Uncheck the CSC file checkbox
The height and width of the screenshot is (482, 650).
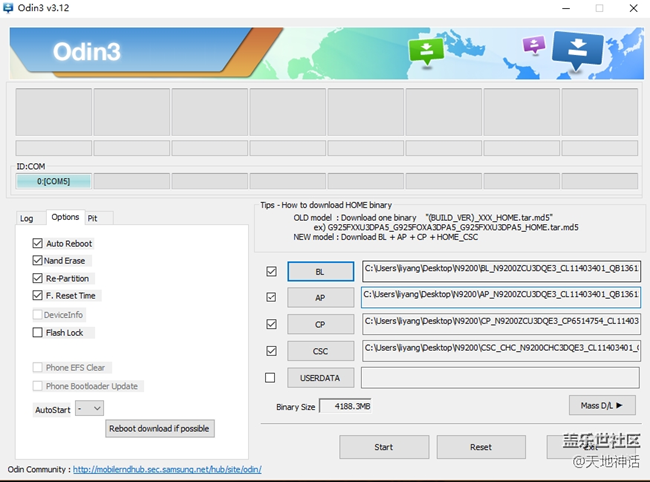(272, 351)
